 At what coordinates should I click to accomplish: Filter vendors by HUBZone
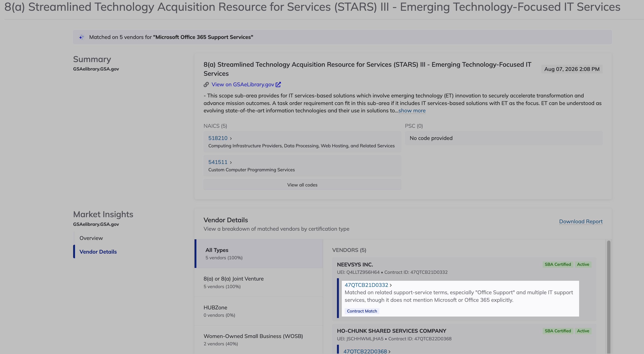pyautogui.click(x=259, y=311)
